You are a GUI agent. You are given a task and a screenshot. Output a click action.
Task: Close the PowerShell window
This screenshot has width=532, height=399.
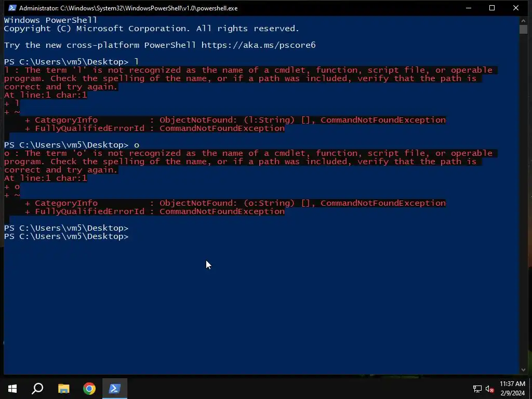point(516,8)
